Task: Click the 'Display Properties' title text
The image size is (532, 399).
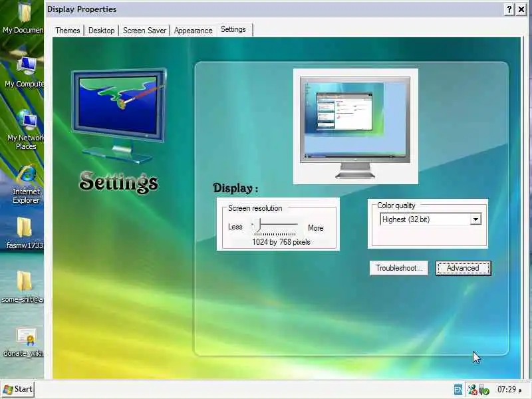Action: click(82, 9)
